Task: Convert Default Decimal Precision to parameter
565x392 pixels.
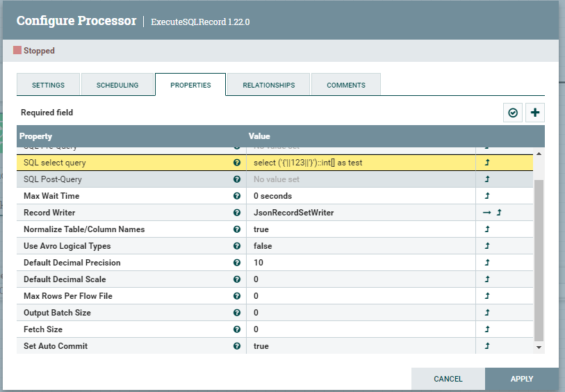Action: click(487, 262)
